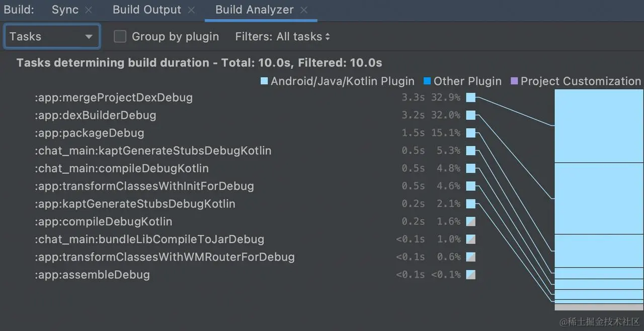Screen dimensions: 644x331
Task: Click the largest top segment of the bar chart
Action: tap(599, 126)
